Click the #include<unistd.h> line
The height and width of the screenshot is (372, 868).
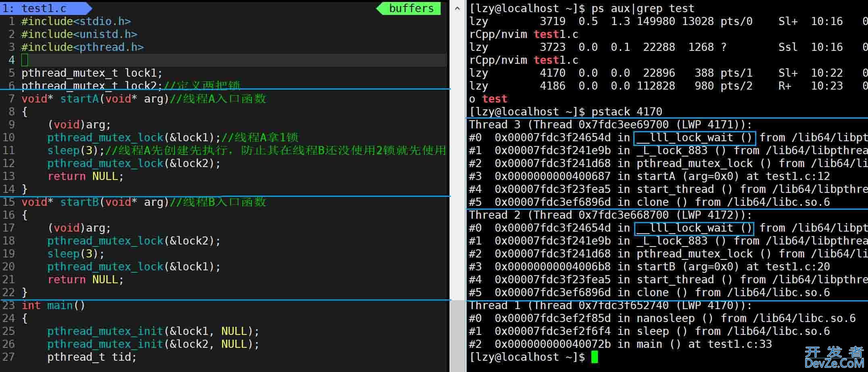tap(79, 34)
